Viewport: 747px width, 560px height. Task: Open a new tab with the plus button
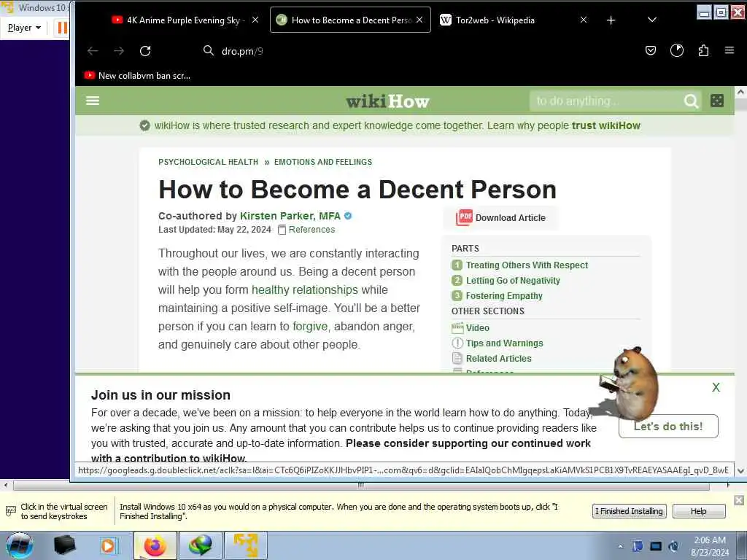coord(611,20)
